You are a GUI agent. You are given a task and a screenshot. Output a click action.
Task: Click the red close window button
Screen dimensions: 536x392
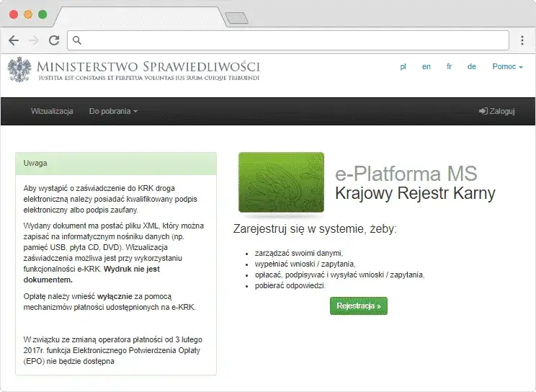(14, 14)
